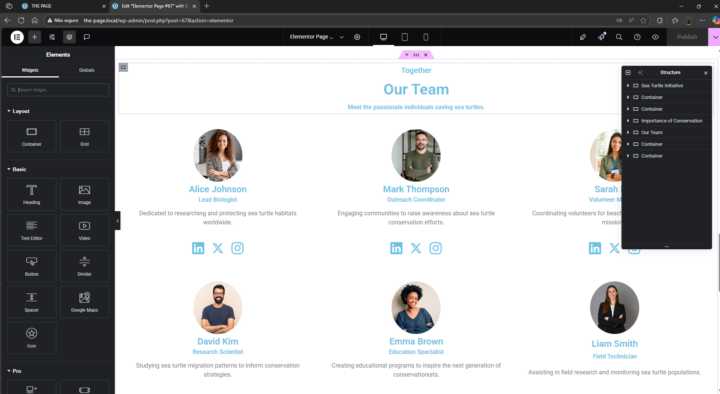The width and height of the screenshot is (720, 394).
Task: Click browser address bar URL
Action: 158,21
